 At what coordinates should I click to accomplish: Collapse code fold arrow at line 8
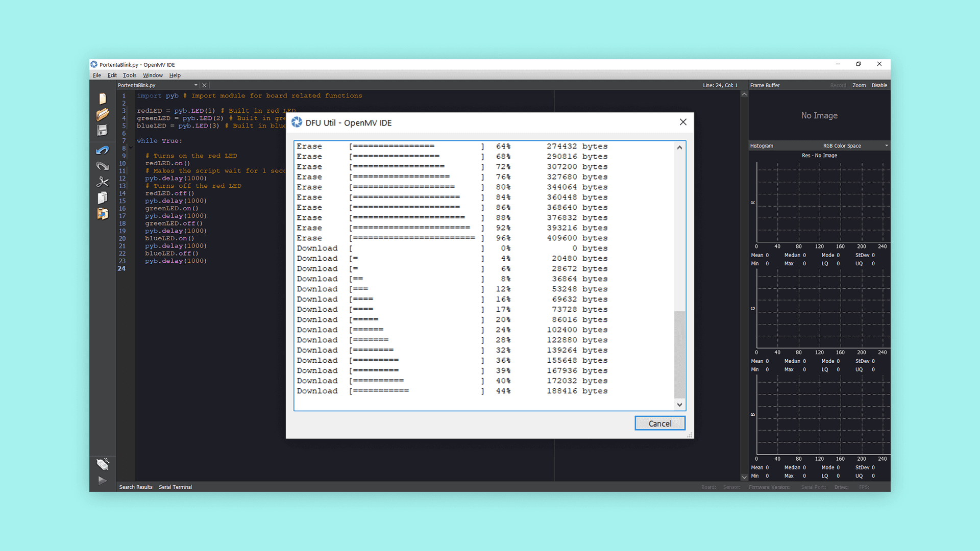point(131,148)
